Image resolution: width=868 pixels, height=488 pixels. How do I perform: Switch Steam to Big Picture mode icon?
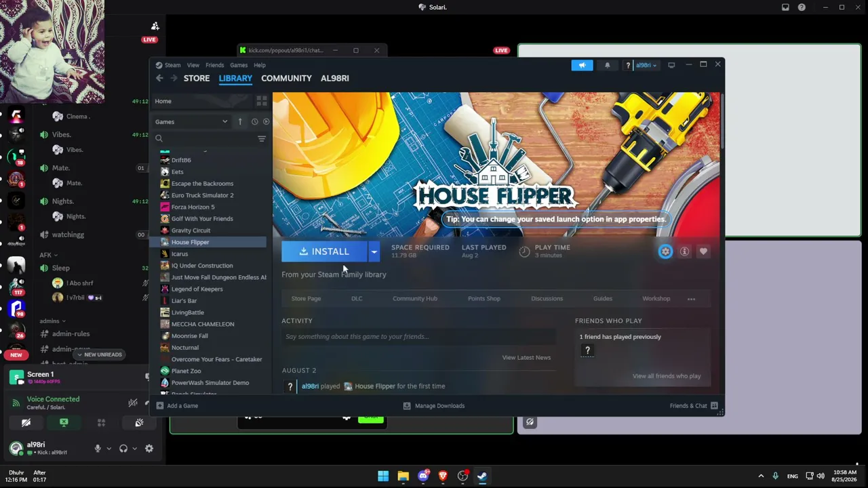671,65
